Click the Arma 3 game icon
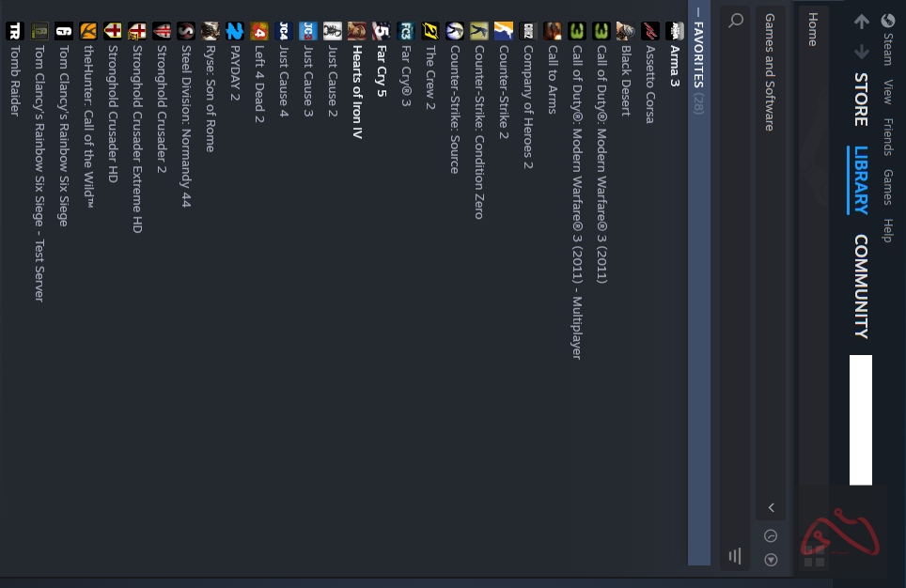This screenshot has height=588, width=906. pyautogui.click(x=674, y=31)
